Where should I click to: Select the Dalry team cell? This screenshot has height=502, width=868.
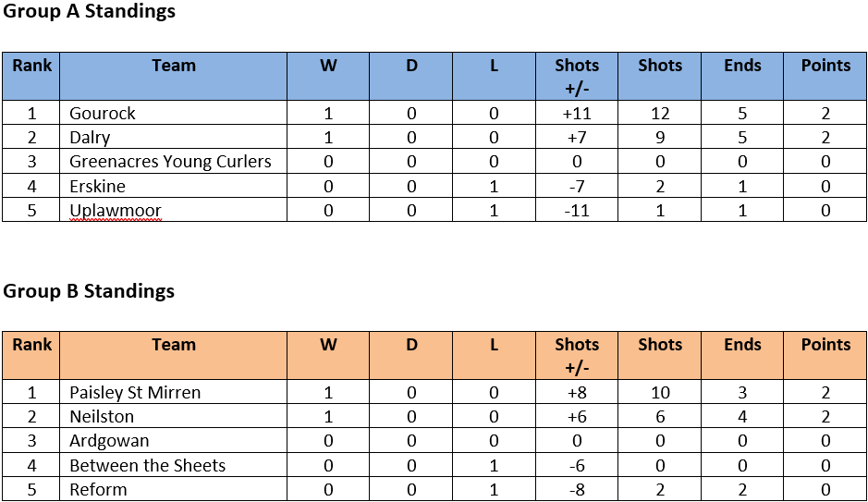[90, 138]
